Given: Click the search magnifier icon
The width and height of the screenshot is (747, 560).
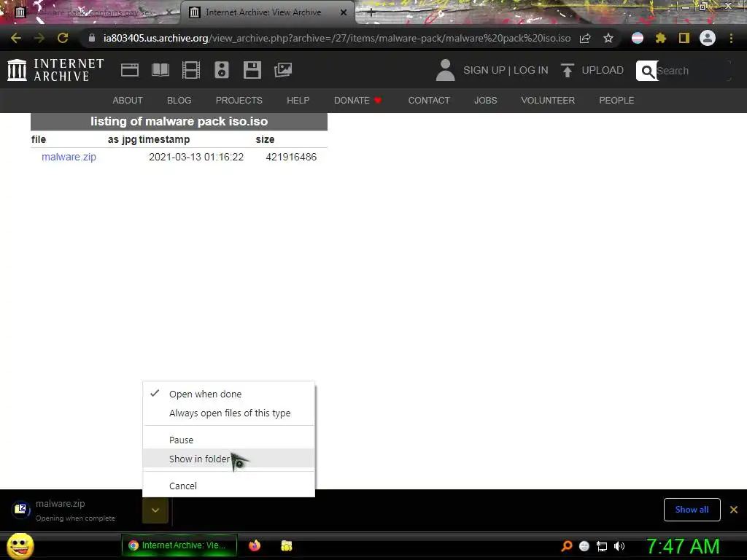Looking at the screenshot, I should pyautogui.click(x=647, y=71).
